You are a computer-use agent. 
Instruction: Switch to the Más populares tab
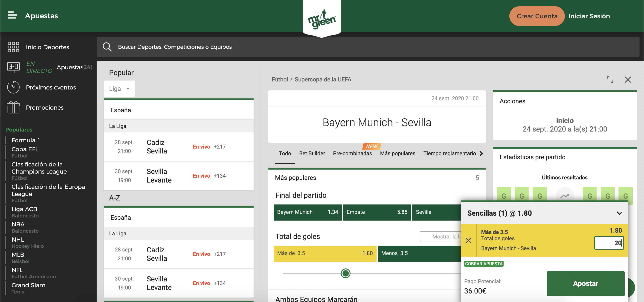[398, 153]
